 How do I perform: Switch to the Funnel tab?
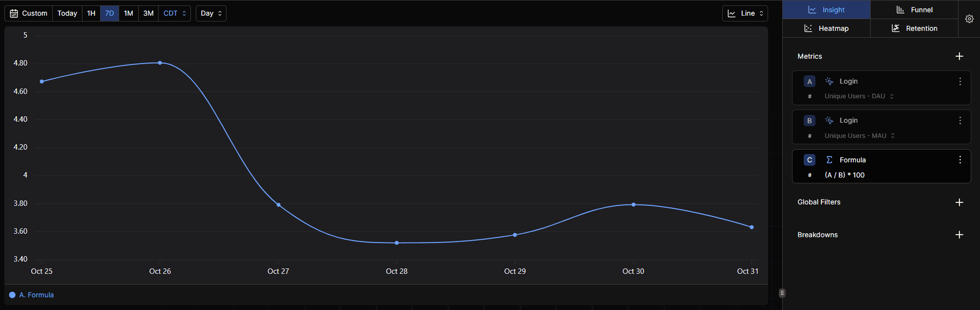(914, 10)
